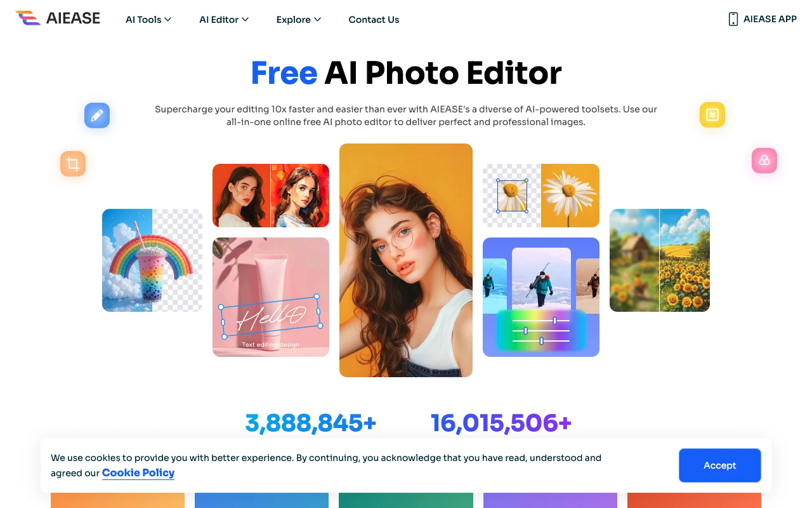Open the Contact Us page

pyautogui.click(x=374, y=20)
